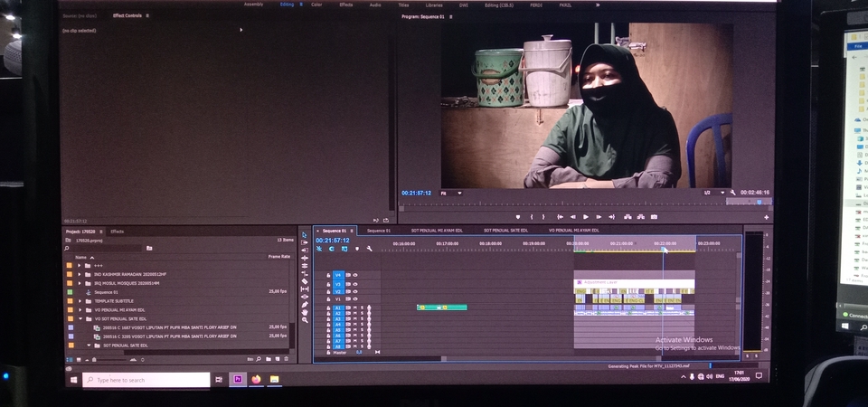Screen dimensions: 868x407
Task: Select Sequence 01 in the Project panel
Action: click(x=106, y=292)
